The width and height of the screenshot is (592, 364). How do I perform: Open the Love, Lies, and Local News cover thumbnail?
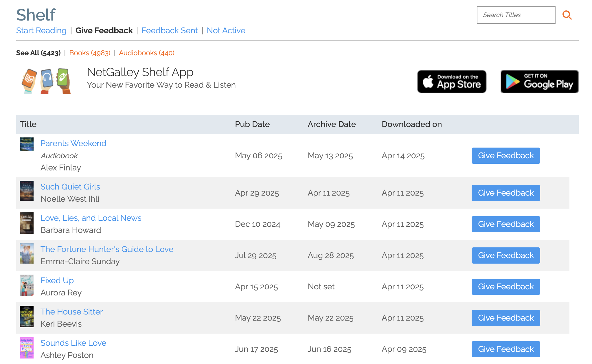tap(27, 223)
